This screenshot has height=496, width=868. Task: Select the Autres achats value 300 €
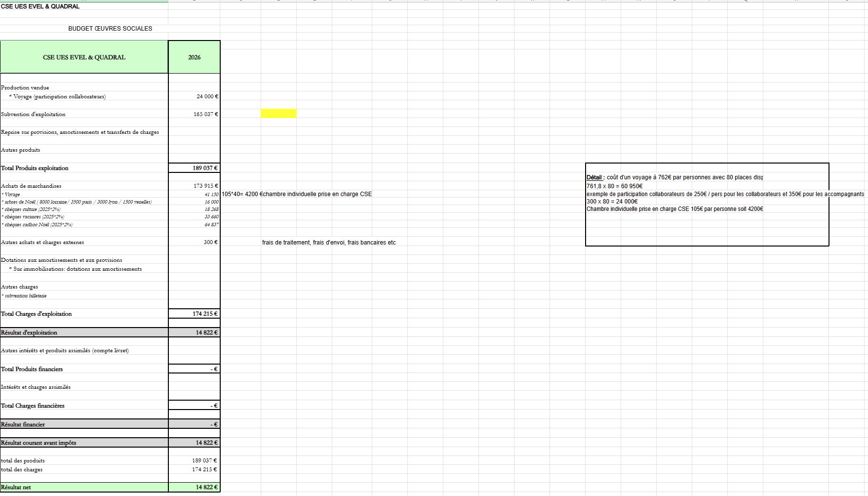(x=210, y=242)
